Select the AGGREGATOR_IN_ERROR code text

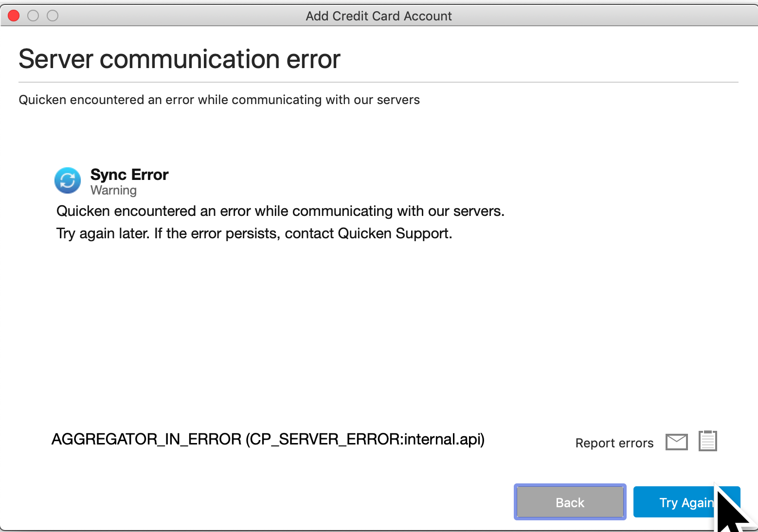(268, 439)
